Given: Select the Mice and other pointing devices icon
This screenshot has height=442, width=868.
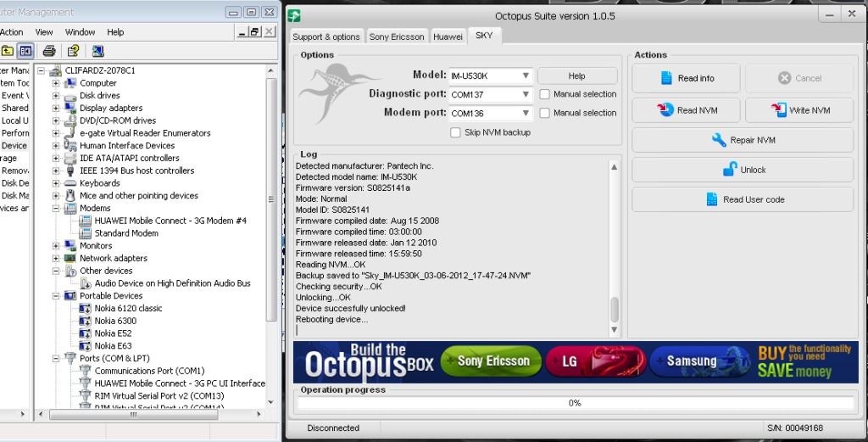Looking at the screenshot, I should point(70,195).
